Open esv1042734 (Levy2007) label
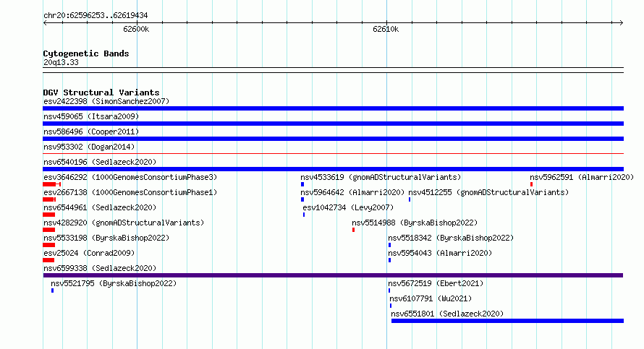The image size is (644, 349). pyautogui.click(x=348, y=207)
